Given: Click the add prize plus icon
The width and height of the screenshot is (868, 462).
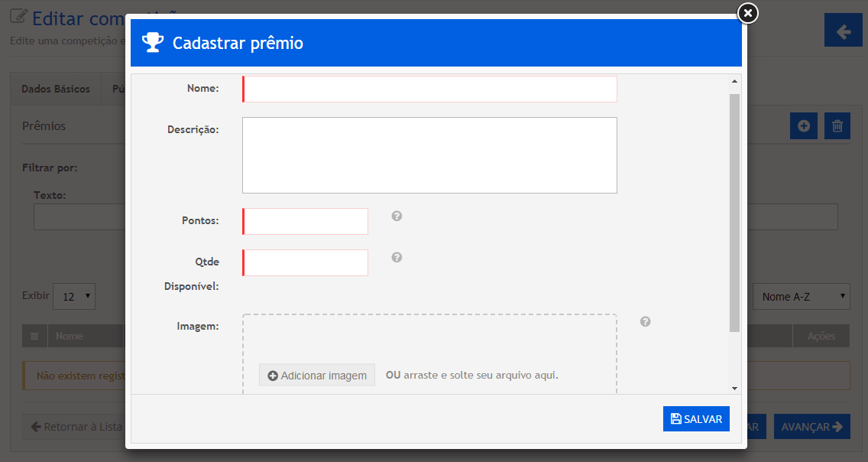Looking at the screenshot, I should tap(803, 126).
